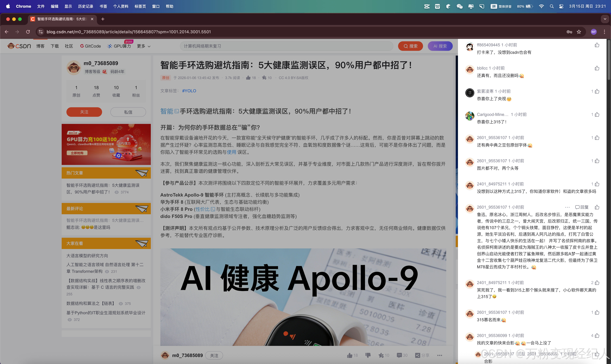Viewport: 611px width, 364px height.
Task: Expand the 更多 dropdown in the navigation bar
Action: (x=144, y=46)
